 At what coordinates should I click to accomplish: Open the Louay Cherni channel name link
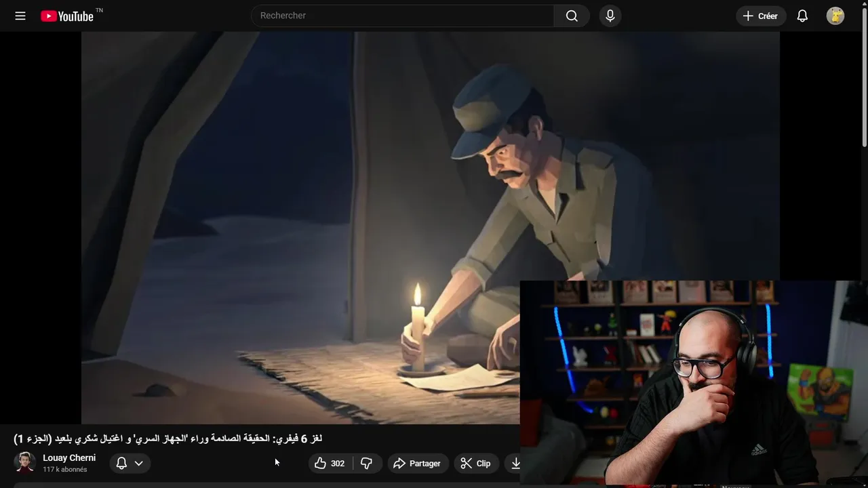tap(69, 457)
